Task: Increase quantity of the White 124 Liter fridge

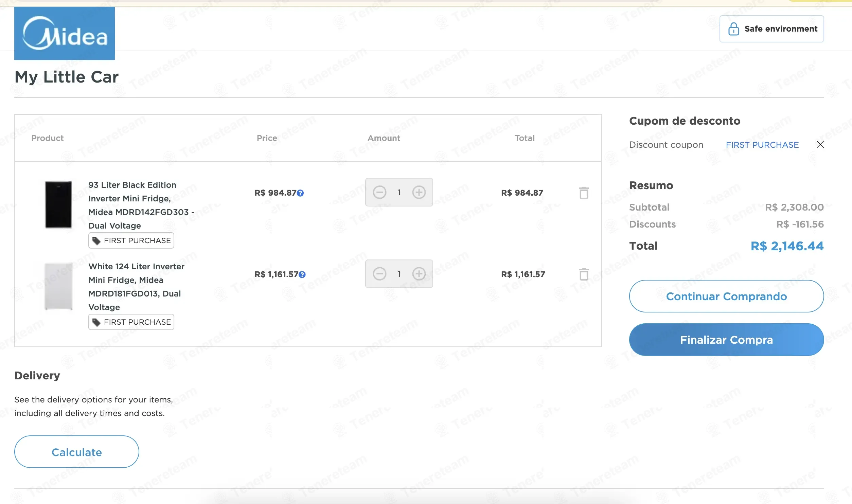Action: click(x=419, y=274)
